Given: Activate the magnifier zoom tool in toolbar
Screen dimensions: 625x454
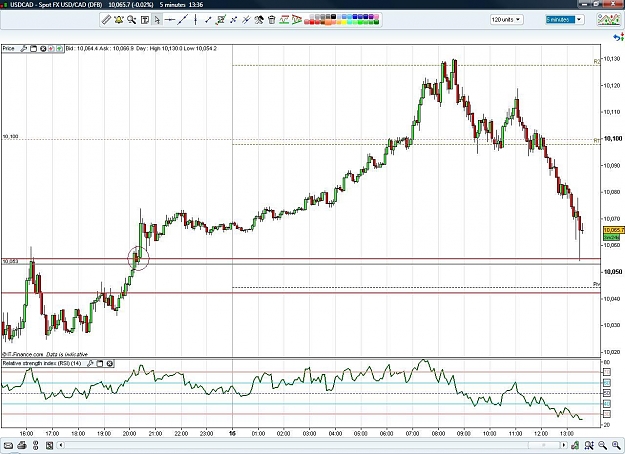Looking at the screenshot, I should point(132,20).
